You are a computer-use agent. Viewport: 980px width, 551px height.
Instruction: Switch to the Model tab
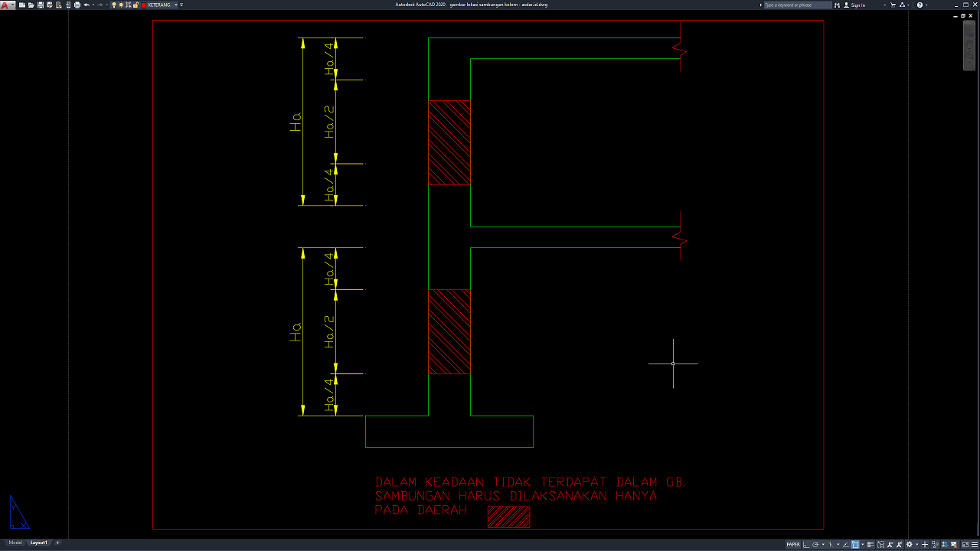(15, 543)
